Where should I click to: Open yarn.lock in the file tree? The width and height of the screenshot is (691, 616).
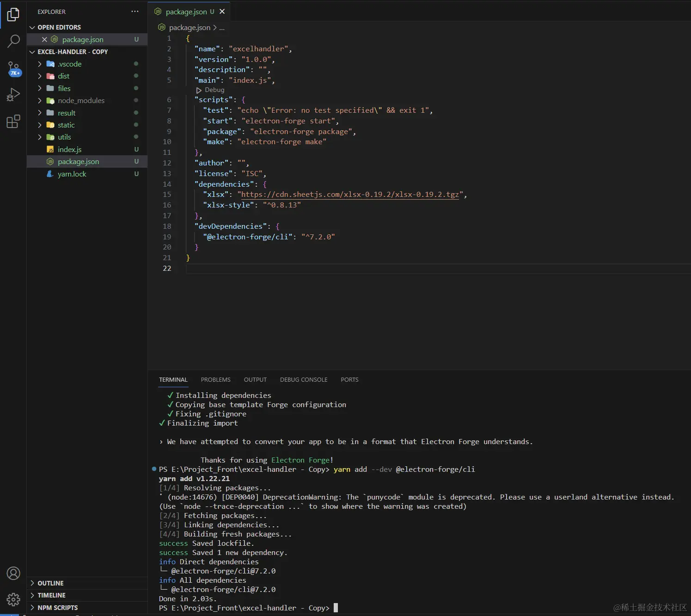tap(87, 174)
